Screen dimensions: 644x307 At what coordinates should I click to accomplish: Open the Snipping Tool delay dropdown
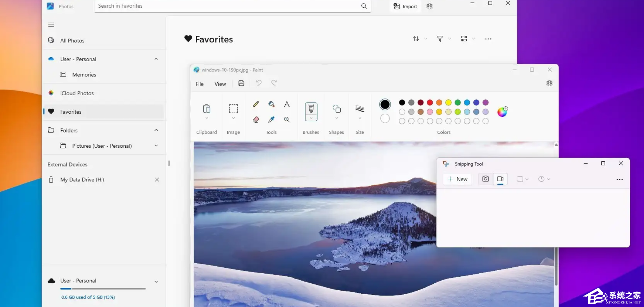point(544,179)
